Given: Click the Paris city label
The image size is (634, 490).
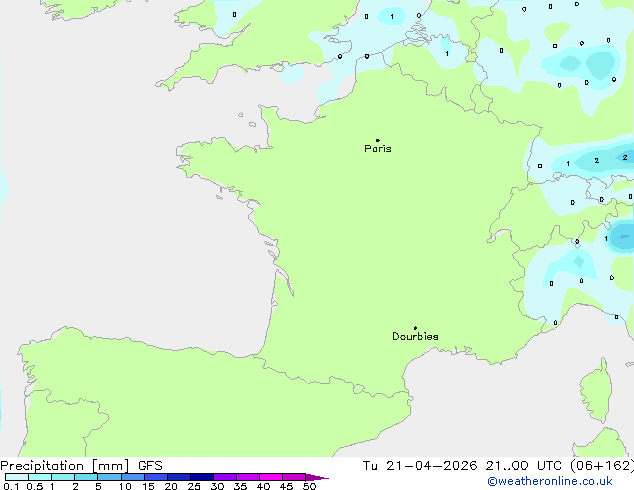Looking at the screenshot, I should coord(378,149).
